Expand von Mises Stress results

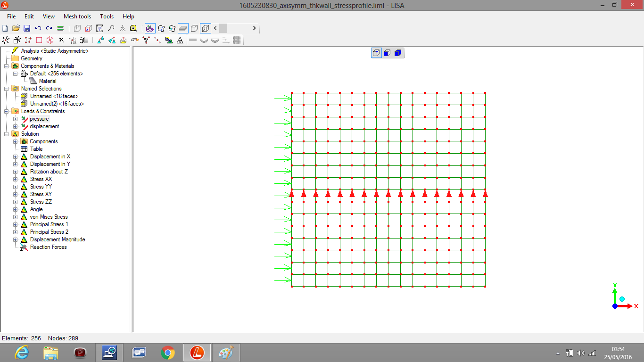[x=16, y=217]
